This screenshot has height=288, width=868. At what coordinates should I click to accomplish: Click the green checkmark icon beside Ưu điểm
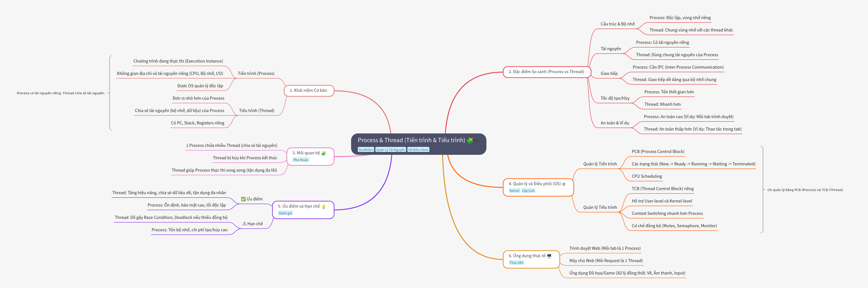click(243, 199)
